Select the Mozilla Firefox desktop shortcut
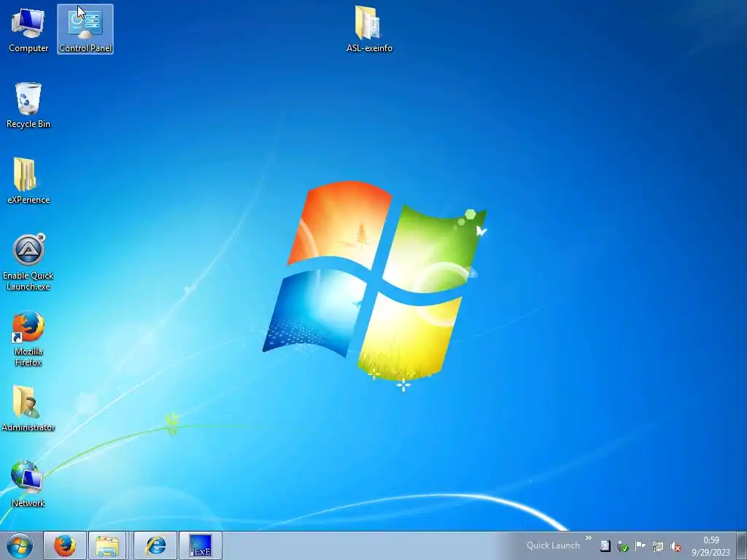 point(28,338)
